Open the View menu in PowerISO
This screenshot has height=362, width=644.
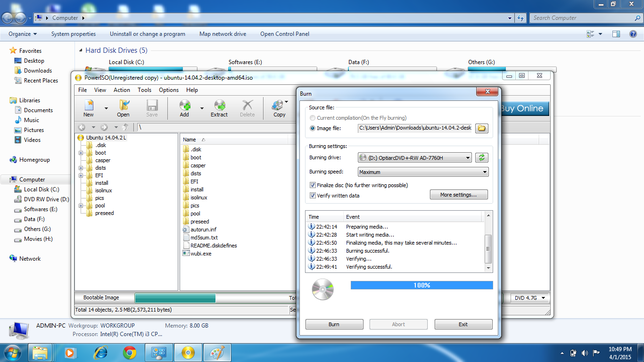100,90
